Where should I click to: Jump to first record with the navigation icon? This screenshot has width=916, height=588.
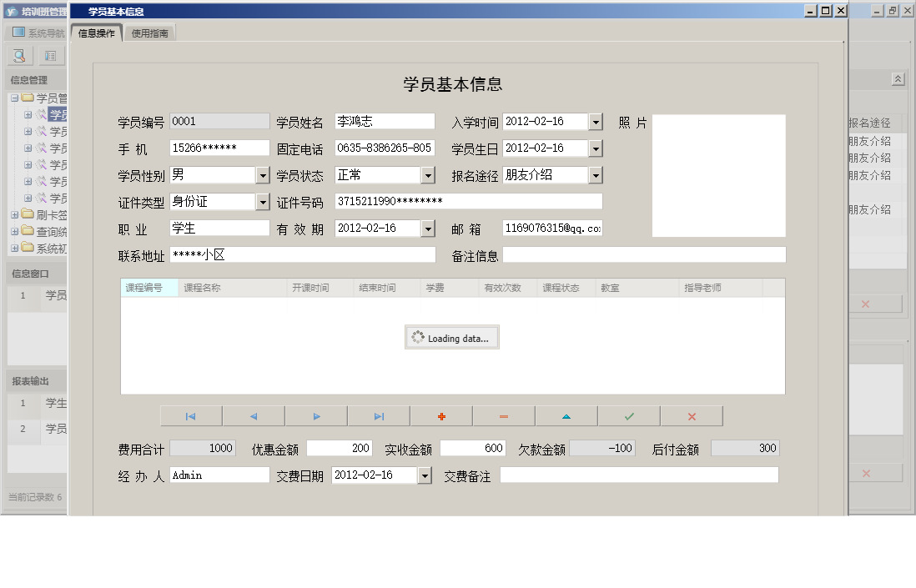point(190,415)
